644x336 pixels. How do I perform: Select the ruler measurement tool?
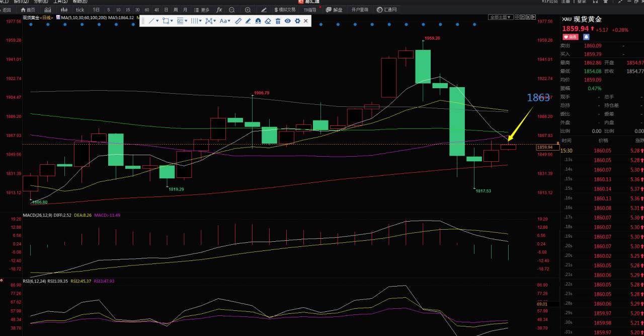pos(239,21)
